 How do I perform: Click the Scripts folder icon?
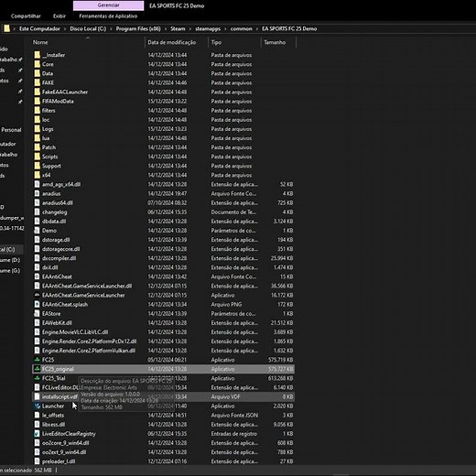point(37,157)
